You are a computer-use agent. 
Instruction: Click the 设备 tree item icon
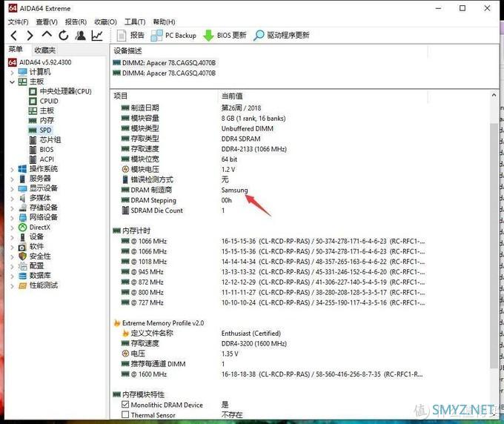pyautogui.click(x=22, y=237)
